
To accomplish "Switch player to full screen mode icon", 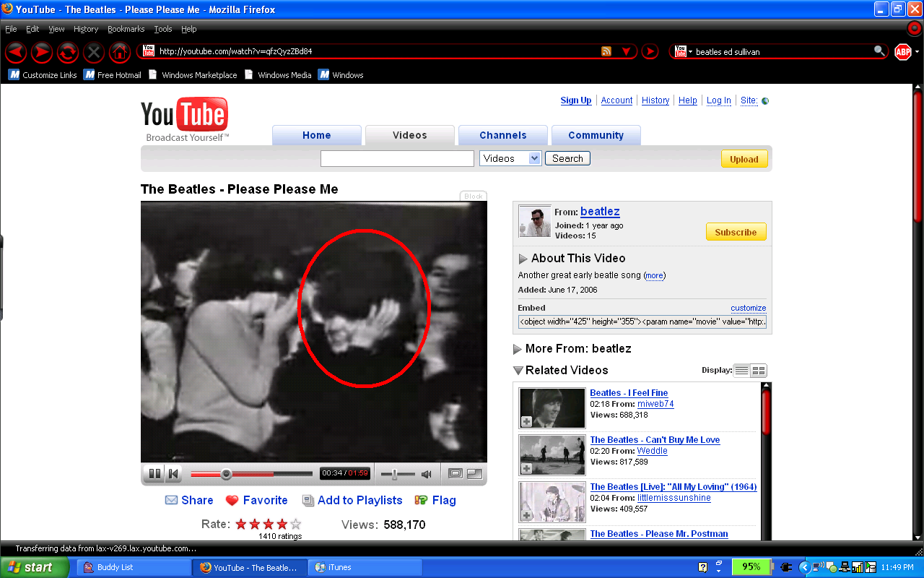I will point(474,474).
